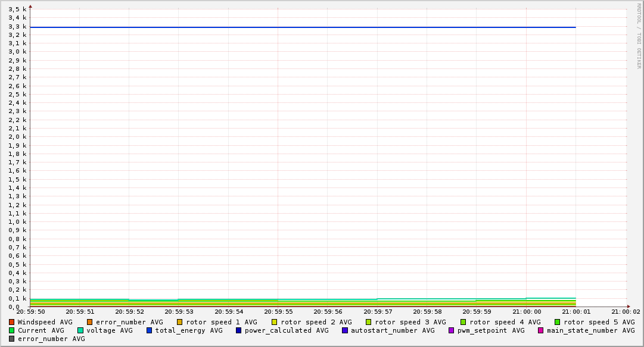This screenshot has width=644, height=347.
Task: Click the 20:59:50 time axis label
Action: (x=30, y=311)
